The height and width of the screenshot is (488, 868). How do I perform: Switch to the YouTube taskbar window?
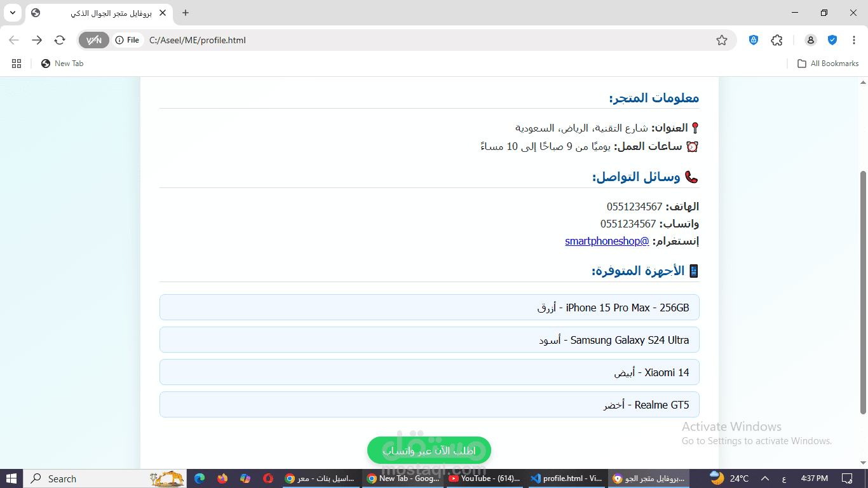point(485,478)
